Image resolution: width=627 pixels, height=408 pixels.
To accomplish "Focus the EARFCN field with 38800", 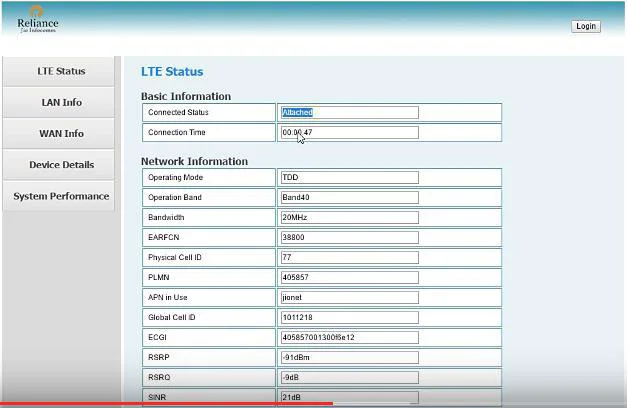I will tap(349, 237).
